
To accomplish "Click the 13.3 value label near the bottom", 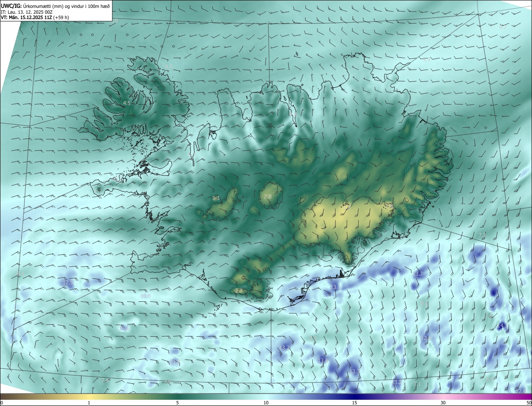I will pyautogui.click(x=355, y=371).
